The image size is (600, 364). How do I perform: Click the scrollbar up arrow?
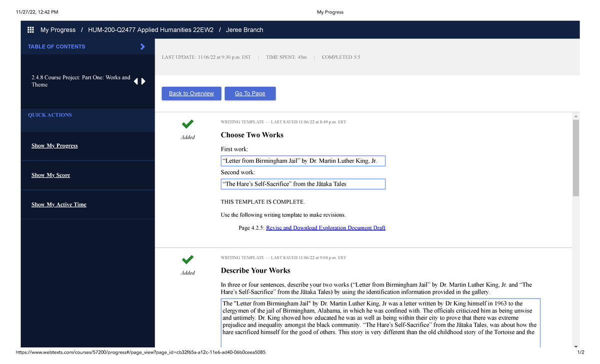575,115
